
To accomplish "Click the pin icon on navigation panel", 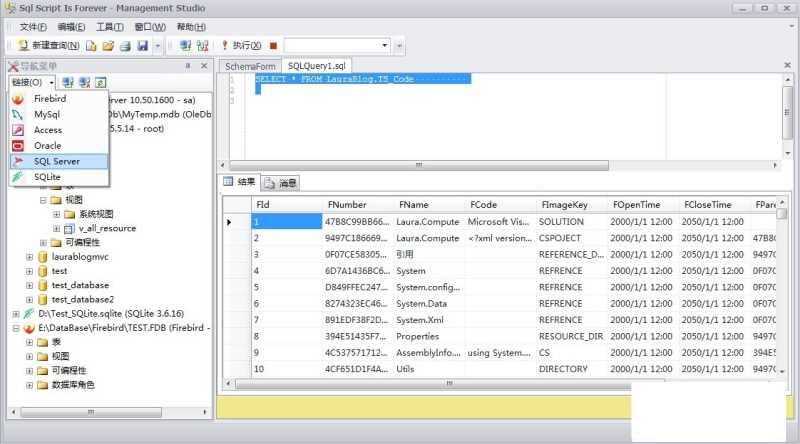I will (188, 66).
